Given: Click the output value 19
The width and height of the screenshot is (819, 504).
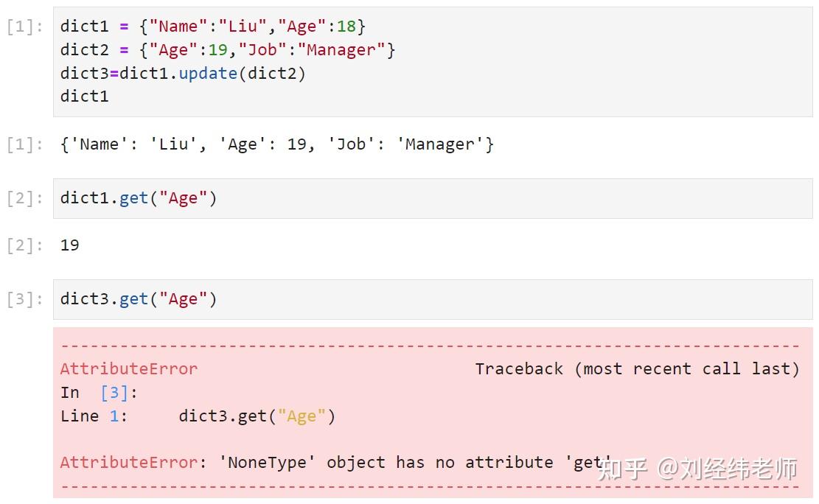Looking at the screenshot, I should point(69,245).
